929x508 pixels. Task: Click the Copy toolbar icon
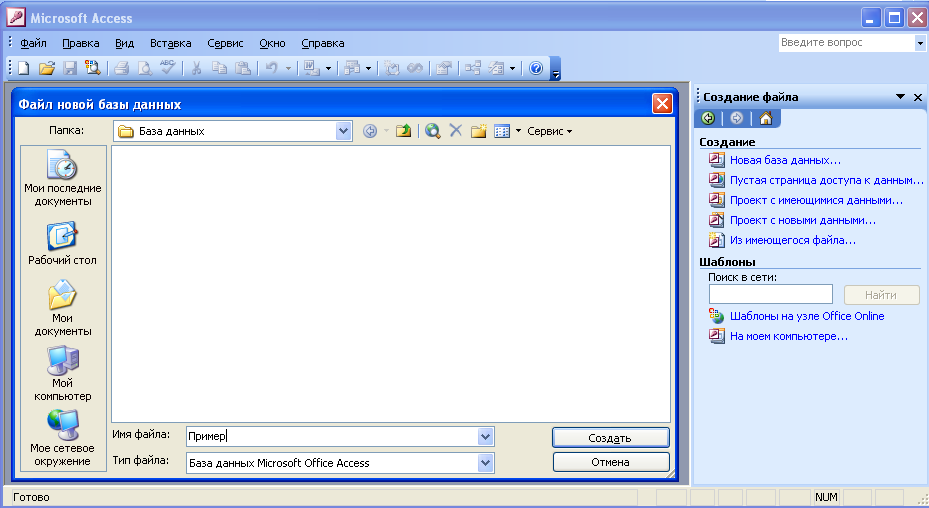(x=219, y=69)
